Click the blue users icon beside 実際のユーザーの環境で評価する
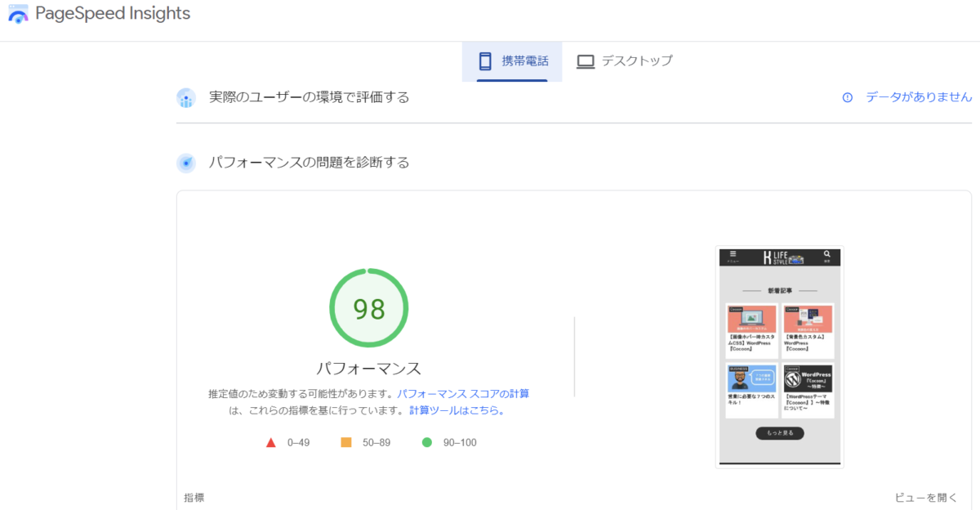Viewport: 980px width, 510px height. (186, 96)
